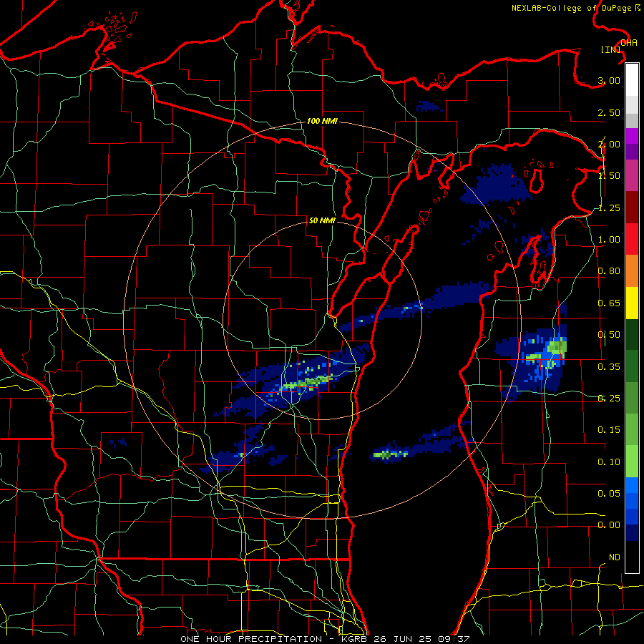644x644 pixels.
Task: Select the magenta swatch in the legend
Action: (632, 136)
